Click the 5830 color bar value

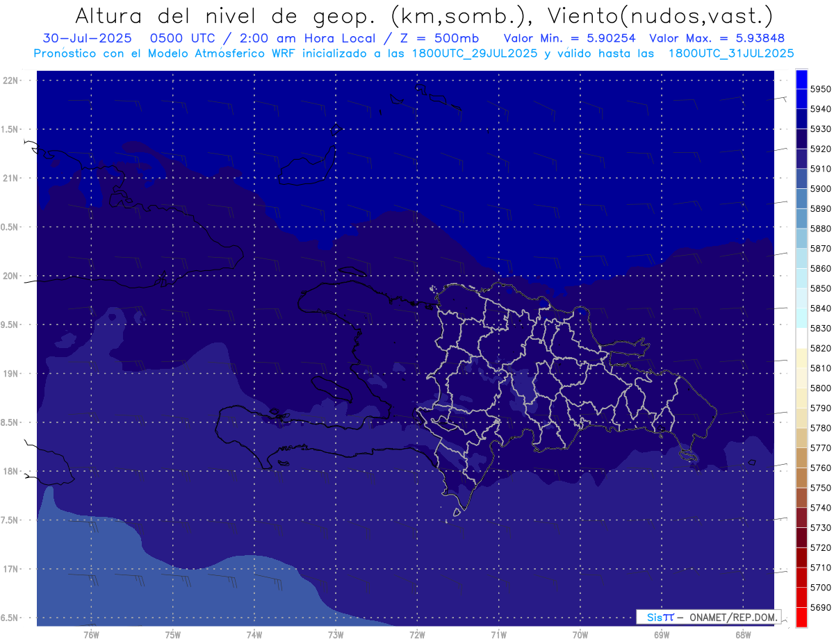[x=820, y=328]
